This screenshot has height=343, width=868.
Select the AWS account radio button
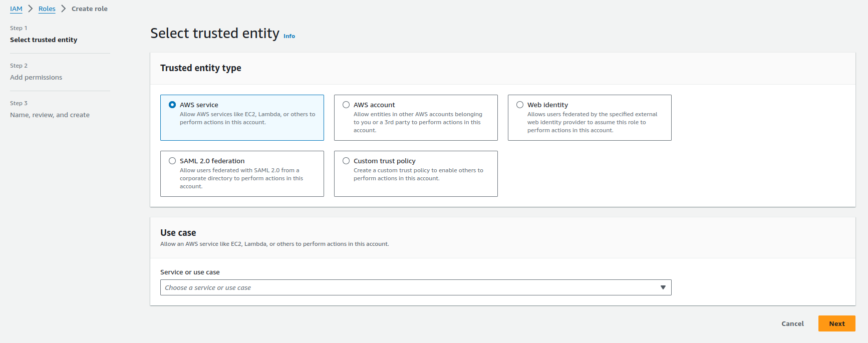(346, 105)
